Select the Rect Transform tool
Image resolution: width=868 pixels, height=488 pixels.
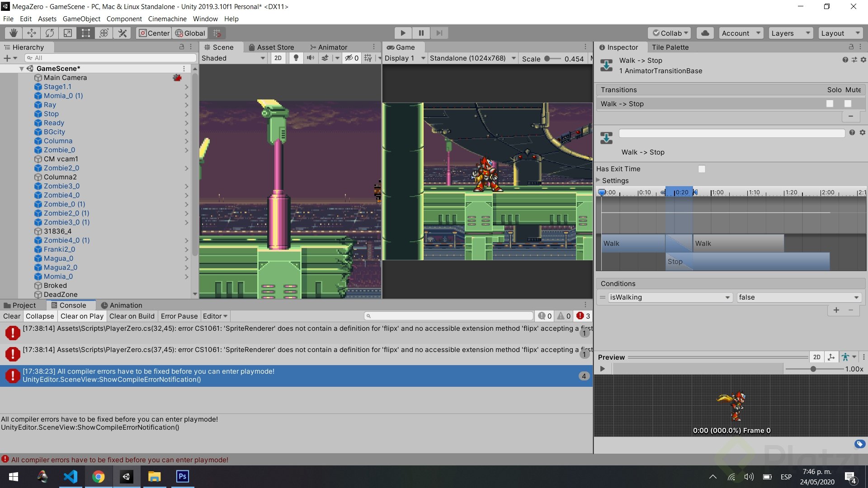click(86, 33)
